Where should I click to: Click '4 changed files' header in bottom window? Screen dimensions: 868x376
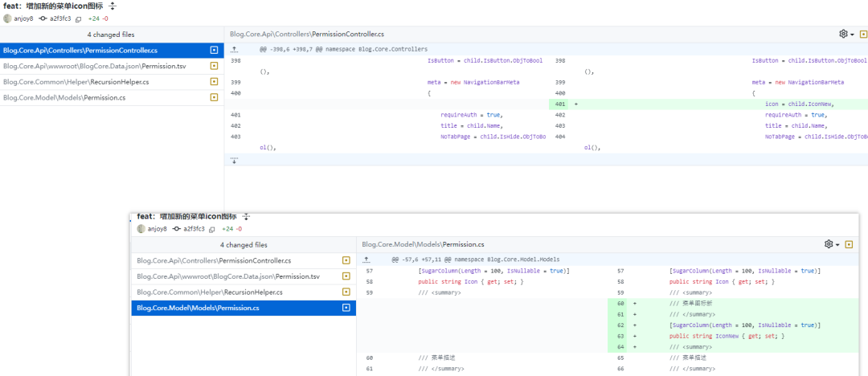(244, 245)
